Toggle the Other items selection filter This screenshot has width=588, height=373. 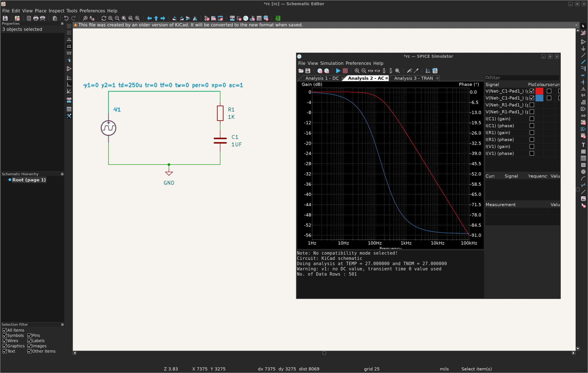[x=29, y=351]
